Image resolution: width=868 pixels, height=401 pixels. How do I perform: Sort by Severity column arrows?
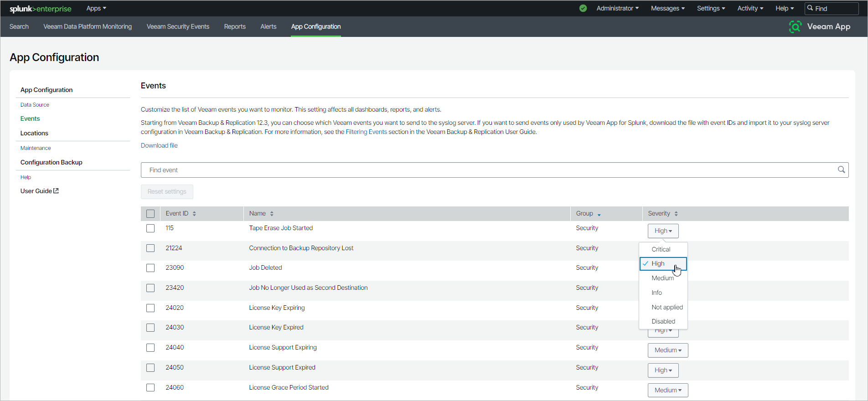(676, 214)
